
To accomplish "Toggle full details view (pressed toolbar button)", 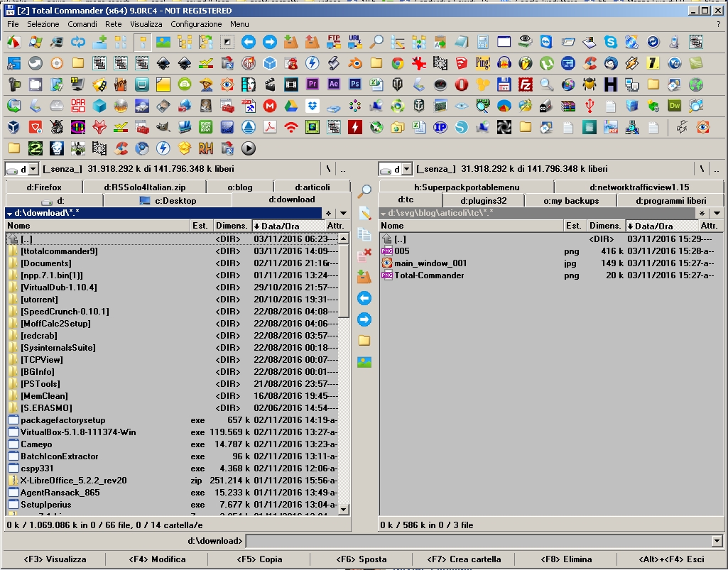I will point(142,43).
